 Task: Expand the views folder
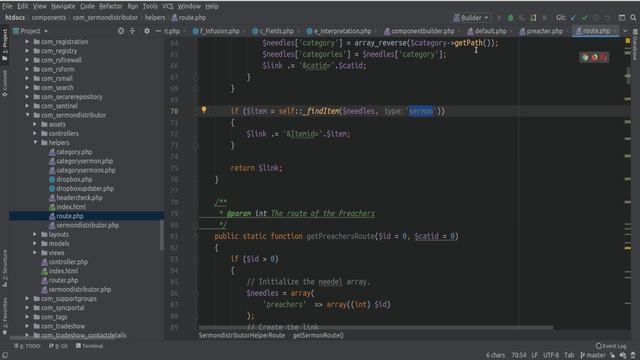tap(36, 253)
